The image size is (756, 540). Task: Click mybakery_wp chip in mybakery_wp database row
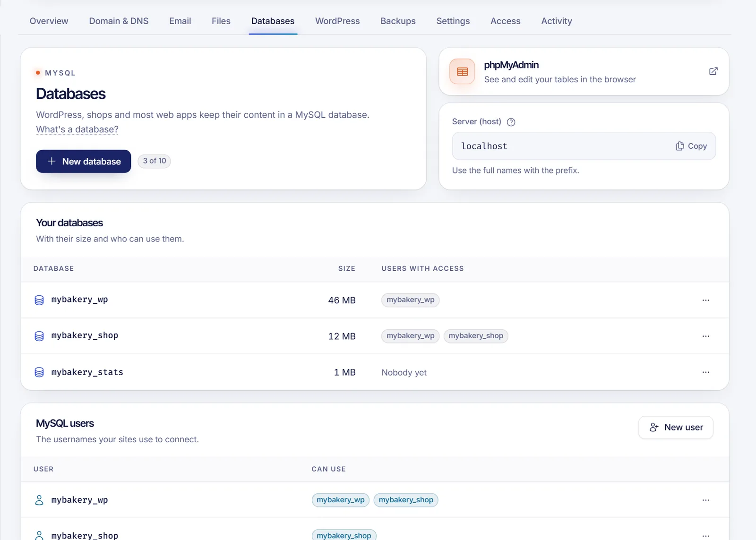[x=410, y=300]
